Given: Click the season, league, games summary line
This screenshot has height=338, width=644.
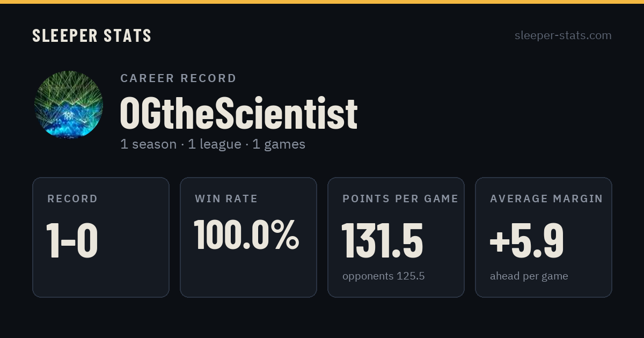Looking at the screenshot, I should pyautogui.click(x=213, y=144).
